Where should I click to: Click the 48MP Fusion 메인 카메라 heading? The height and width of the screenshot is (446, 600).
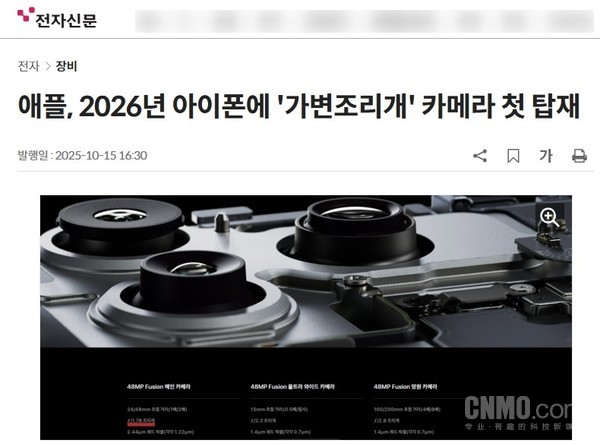[159, 387]
